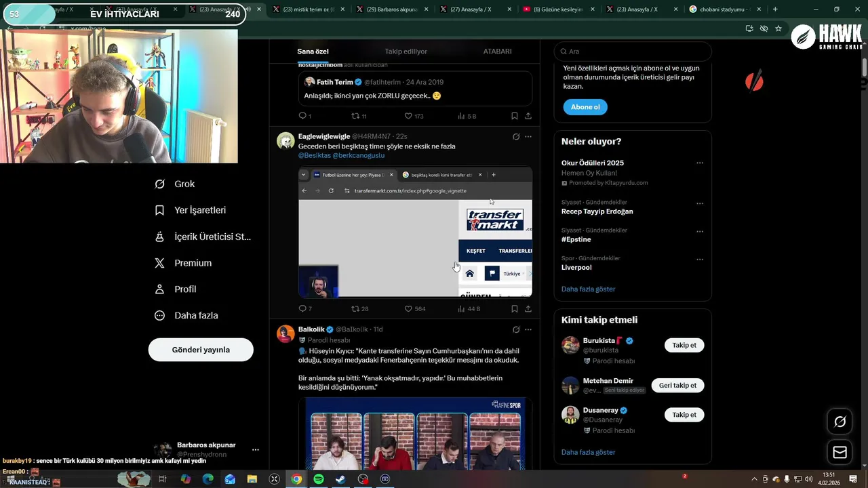The image size is (868, 488).
Task: Switch to the Takip ediliyor tab
Action: [406, 52]
